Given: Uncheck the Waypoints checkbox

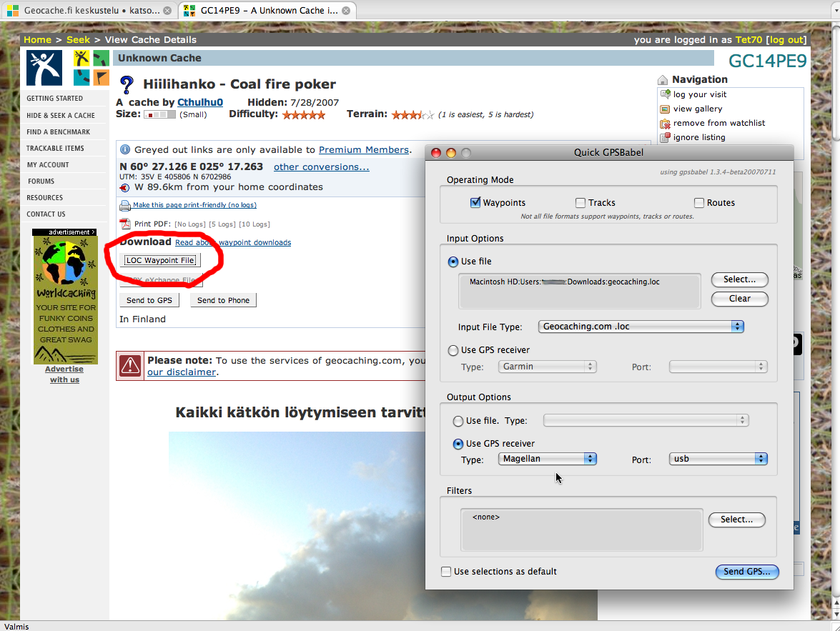Looking at the screenshot, I should point(475,203).
